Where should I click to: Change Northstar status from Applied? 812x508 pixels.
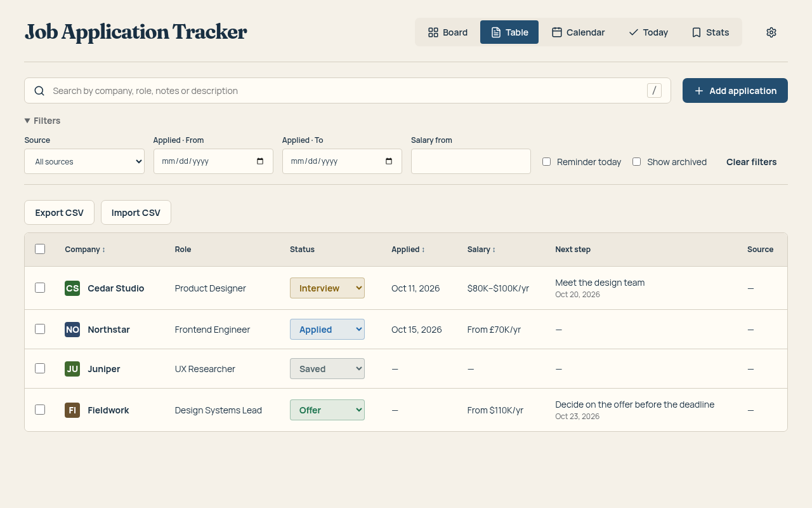click(327, 330)
